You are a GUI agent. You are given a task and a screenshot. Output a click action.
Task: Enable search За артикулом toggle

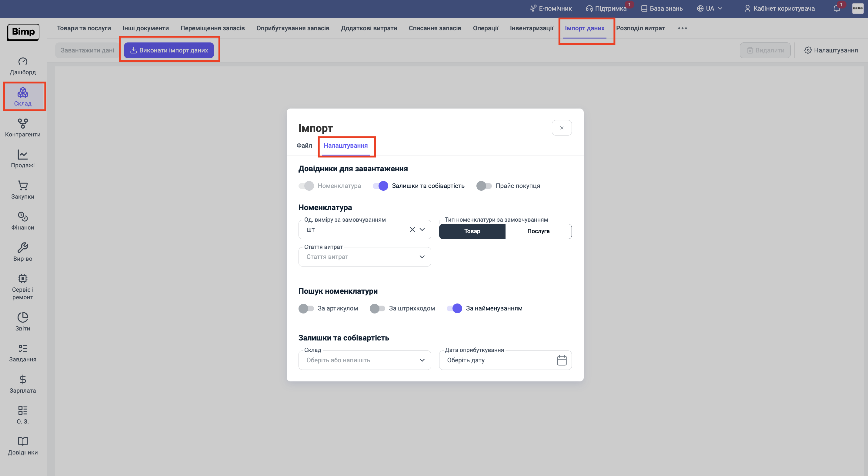(306, 308)
